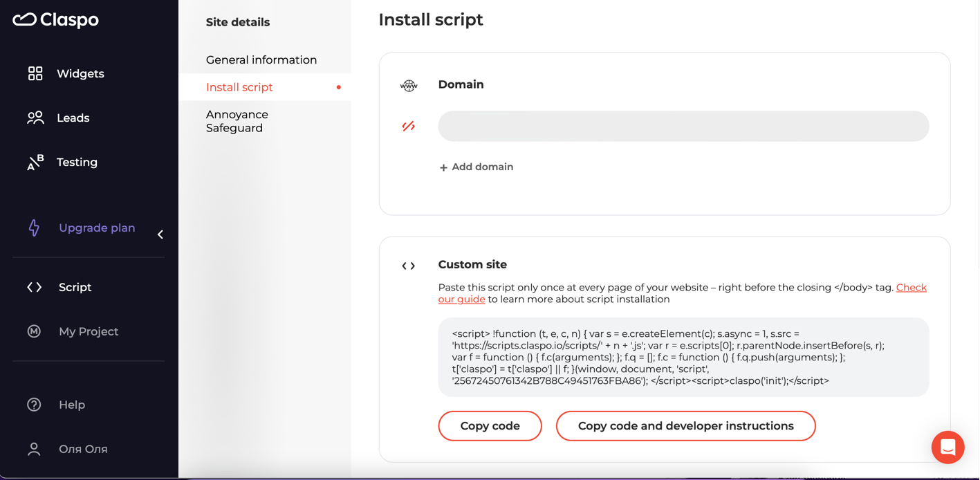Collapse the sidebar with the chevron arrow

[160, 234]
